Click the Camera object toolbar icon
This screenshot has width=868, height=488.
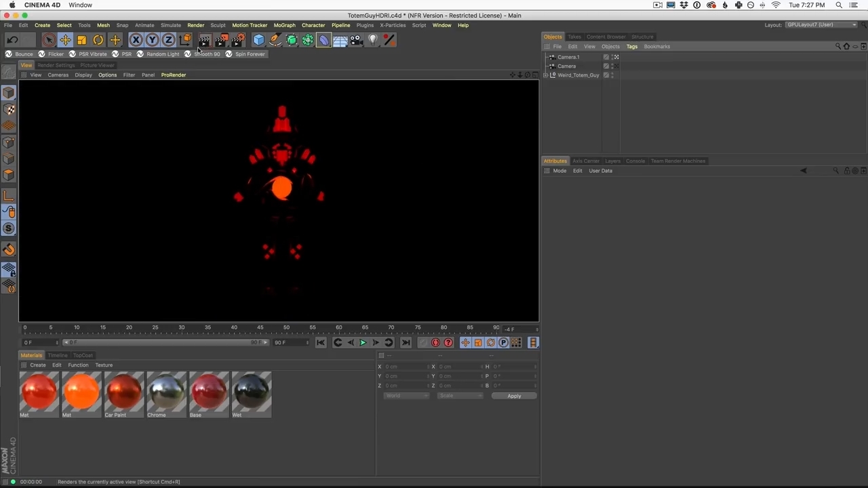(x=356, y=40)
